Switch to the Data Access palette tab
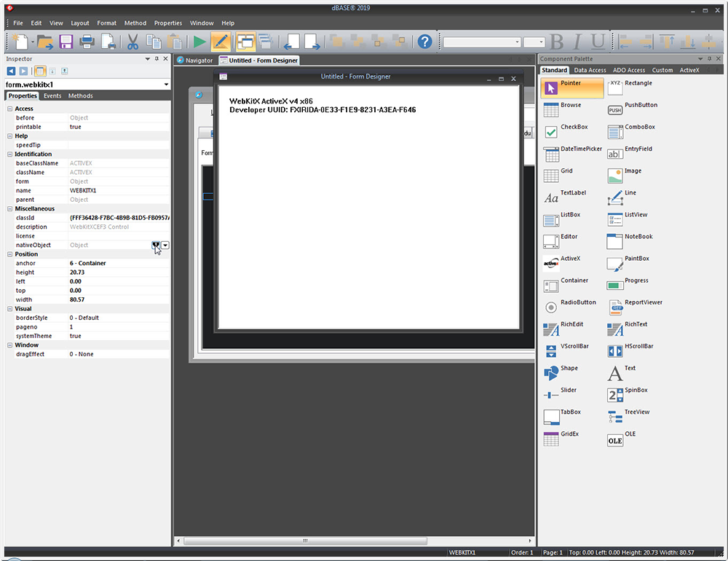 coord(590,70)
